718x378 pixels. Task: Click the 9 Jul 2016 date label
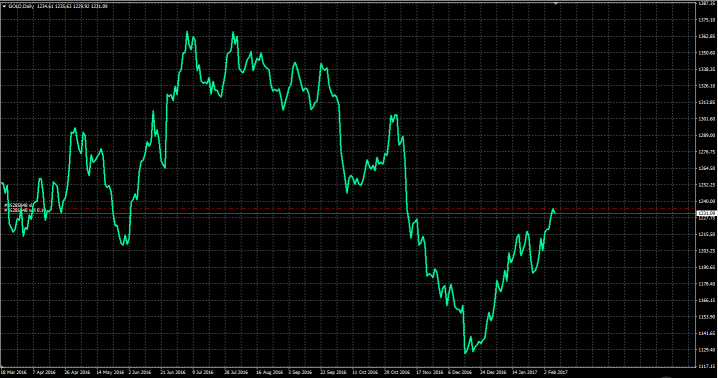pyautogui.click(x=203, y=372)
